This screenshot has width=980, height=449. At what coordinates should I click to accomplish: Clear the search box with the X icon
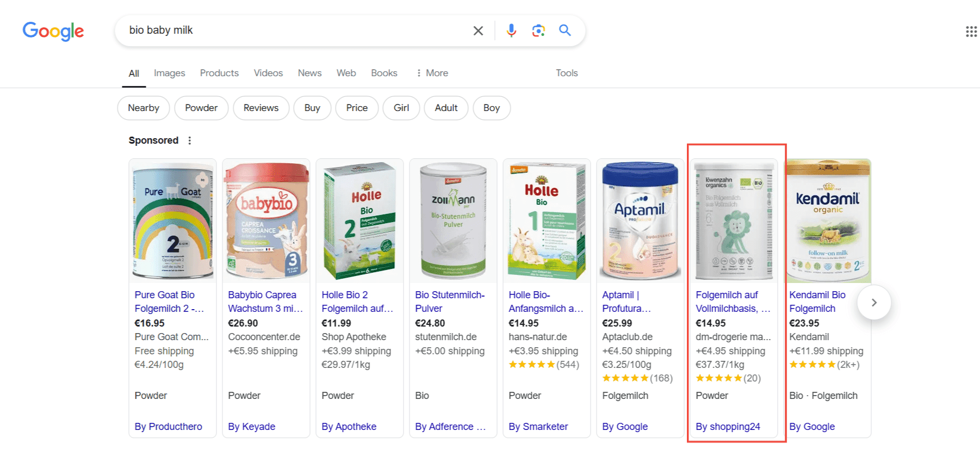pos(478,30)
